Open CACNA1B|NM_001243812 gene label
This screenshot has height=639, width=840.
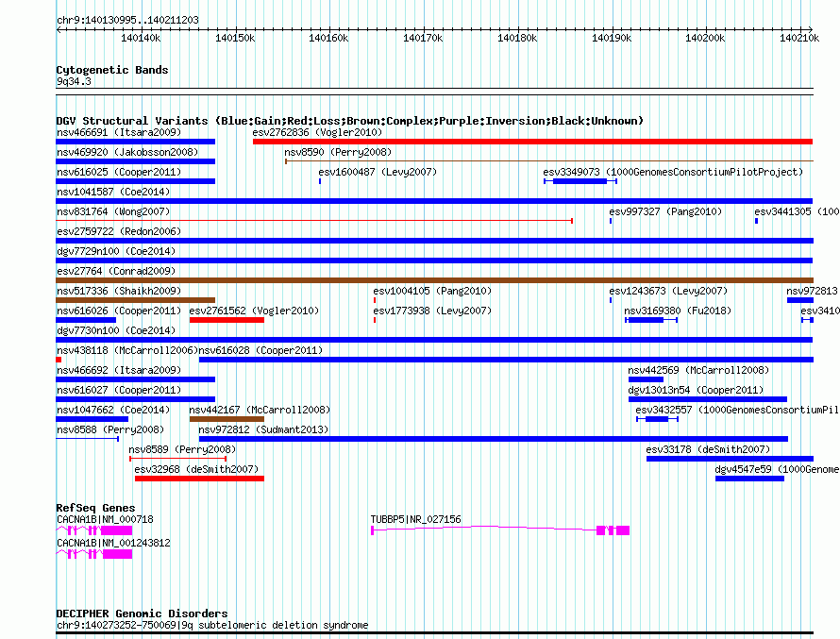(113, 543)
